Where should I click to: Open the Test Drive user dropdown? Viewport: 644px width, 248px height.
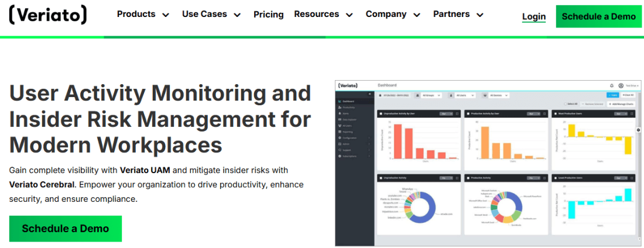[x=632, y=86]
